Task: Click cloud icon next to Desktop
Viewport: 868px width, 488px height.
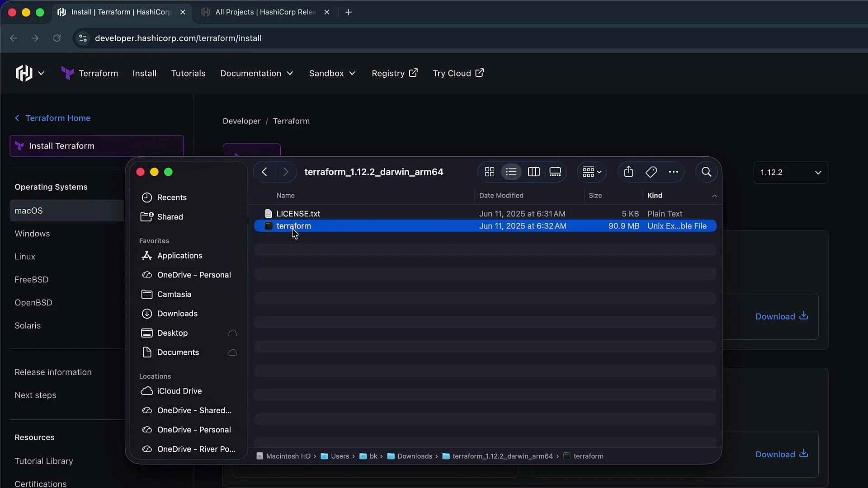Action: pyautogui.click(x=232, y=333)
